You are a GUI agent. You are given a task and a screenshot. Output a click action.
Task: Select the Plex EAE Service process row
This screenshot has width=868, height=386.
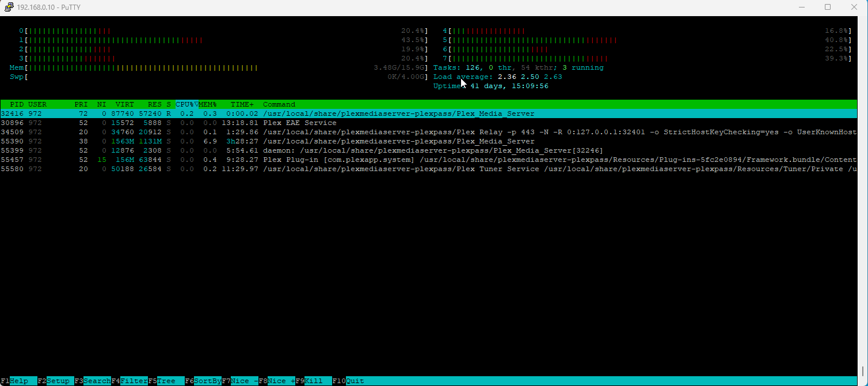coord(429,123)
